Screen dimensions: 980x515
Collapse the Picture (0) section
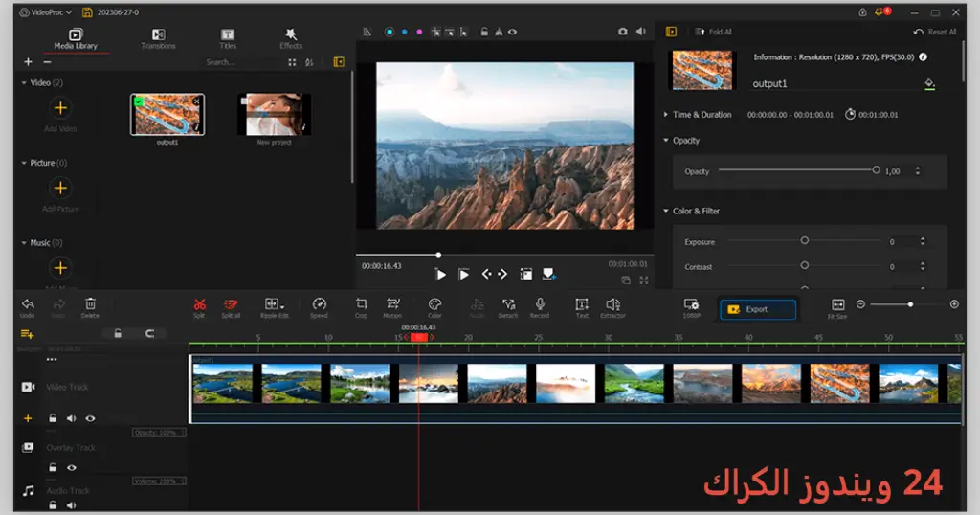pyautogui.click(x=24, y=163)
